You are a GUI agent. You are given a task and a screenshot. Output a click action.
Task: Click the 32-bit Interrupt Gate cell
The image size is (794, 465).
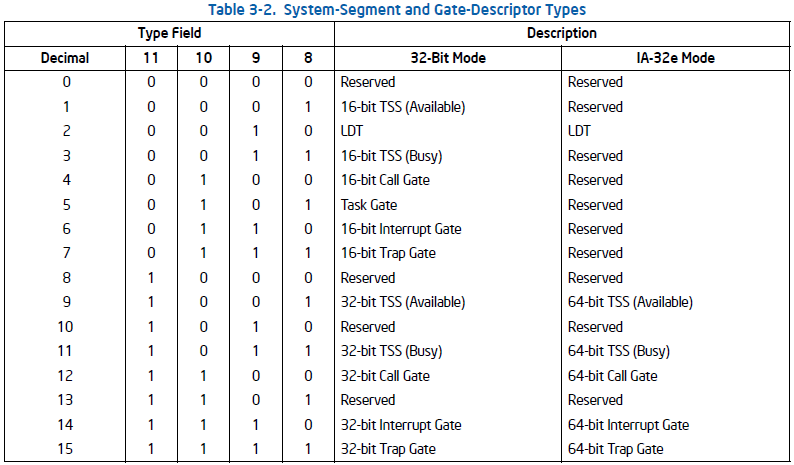[401, 425]
